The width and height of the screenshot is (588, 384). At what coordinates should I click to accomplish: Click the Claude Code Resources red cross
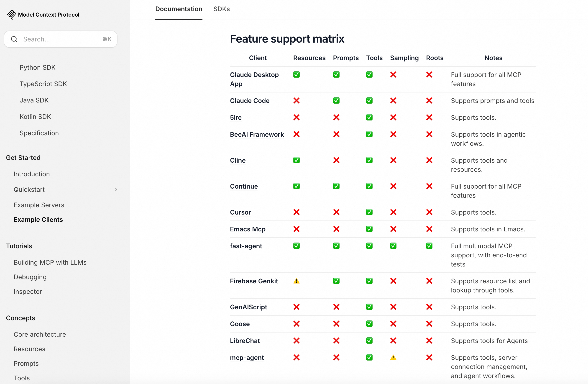[296, 101]
